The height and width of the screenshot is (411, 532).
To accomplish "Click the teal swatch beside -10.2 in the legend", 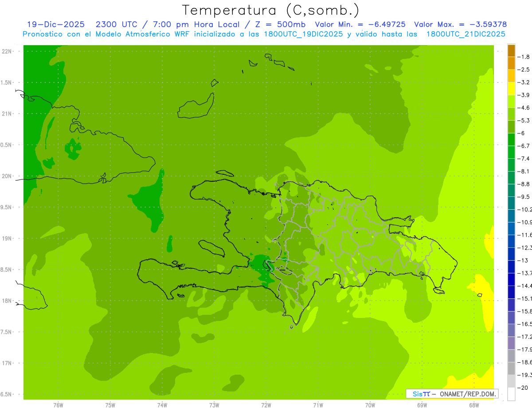I will coord(511,203).
